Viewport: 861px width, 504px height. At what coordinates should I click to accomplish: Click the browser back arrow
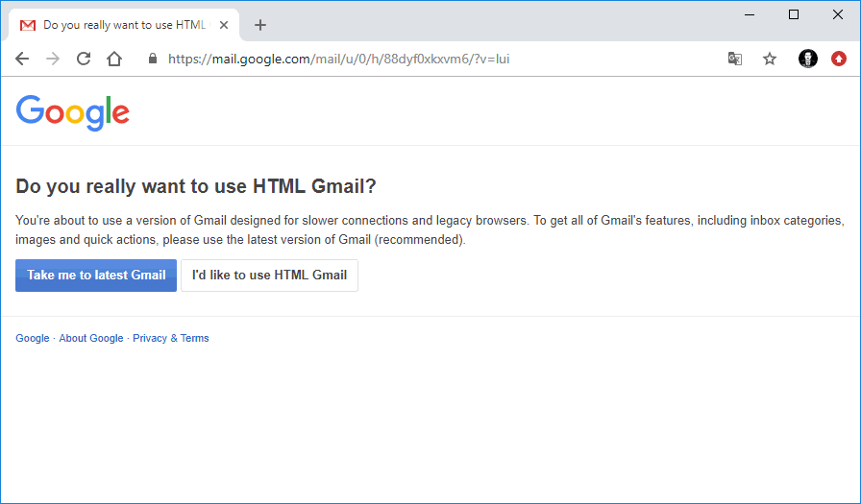pyautogui.click(x=22, y=59)
